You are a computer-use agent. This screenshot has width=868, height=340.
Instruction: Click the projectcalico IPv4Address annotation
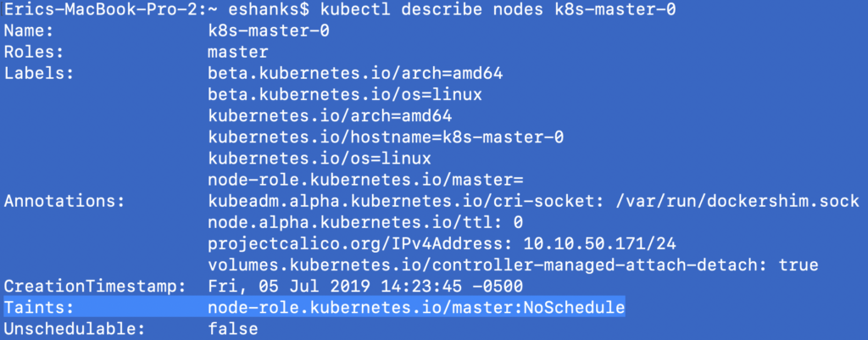click(x=442, y=243)
